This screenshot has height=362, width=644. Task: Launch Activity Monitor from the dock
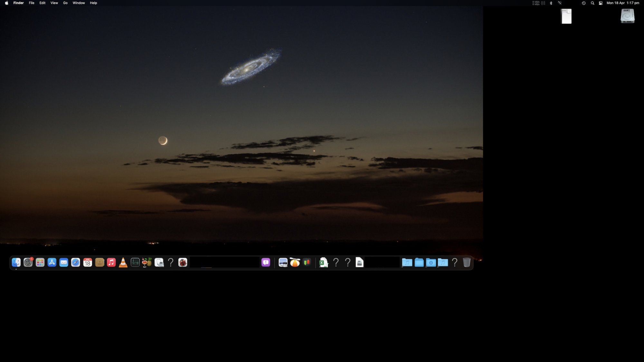click(135, 263)
